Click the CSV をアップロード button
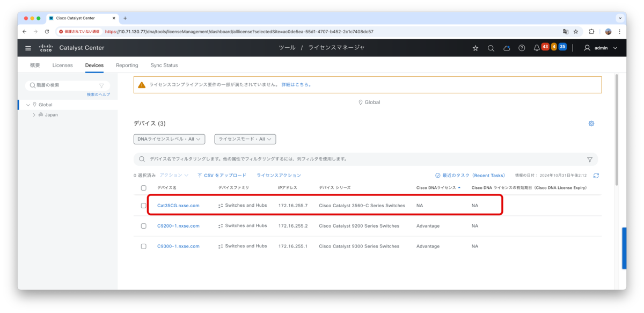The height and width of the screenshot is (313, 644). 222,176
